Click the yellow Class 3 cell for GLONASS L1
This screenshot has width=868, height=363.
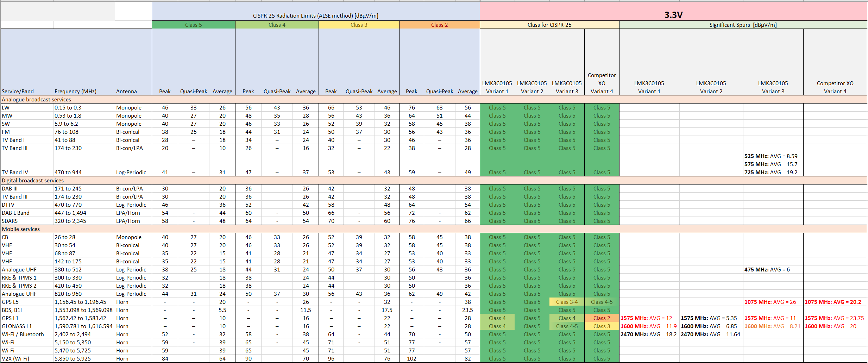(602, 326)
